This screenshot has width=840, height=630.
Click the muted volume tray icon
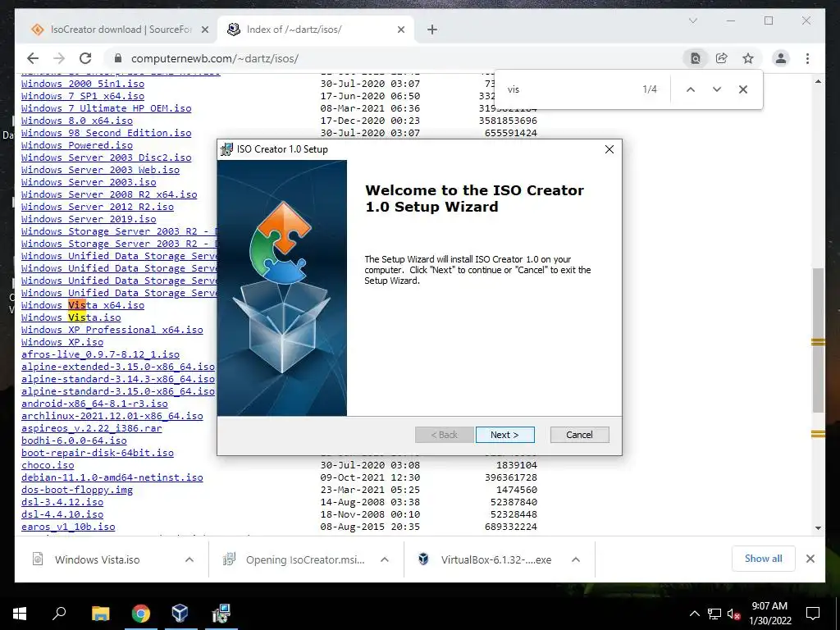pos(733,614)
